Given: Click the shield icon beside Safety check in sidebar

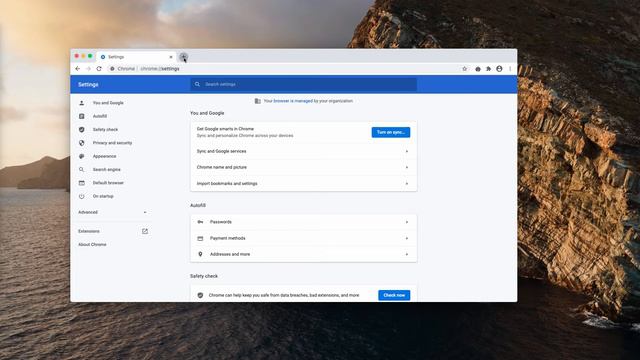Looking at the screenshot, I should [82, 129].
